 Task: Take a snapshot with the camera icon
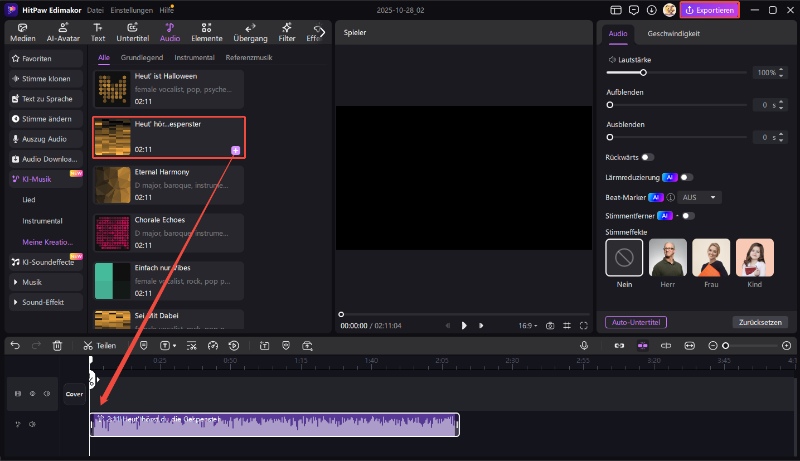point(549,325)
